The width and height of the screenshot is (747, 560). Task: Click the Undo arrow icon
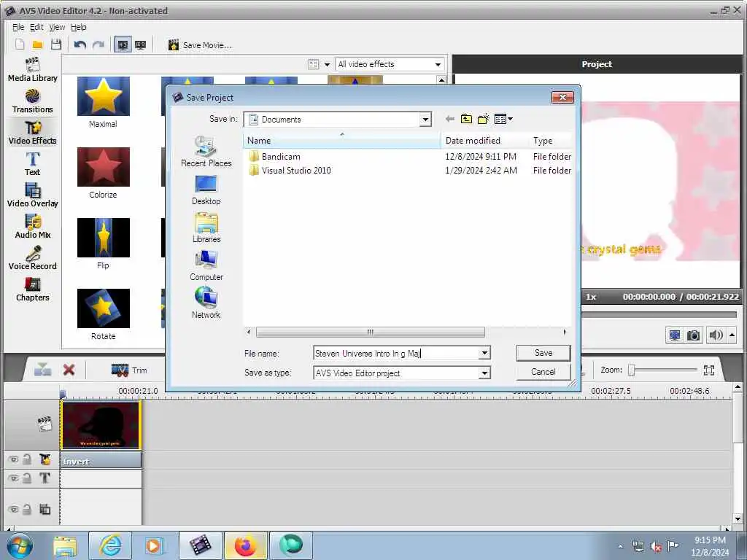[80, 44]
